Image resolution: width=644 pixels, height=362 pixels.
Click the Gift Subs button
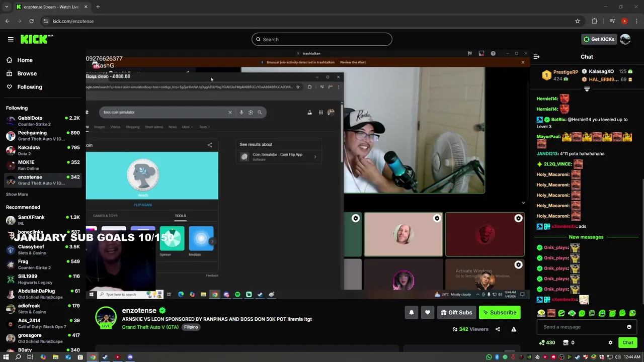tap(456, 312)
